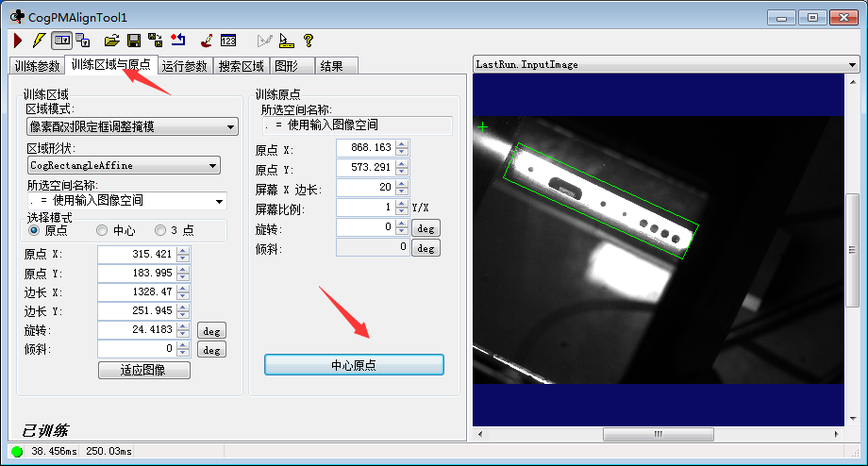The width and height of the screenshot is (868, 466).
Task: Click the open folder icon in toolbar
Action: point(112,41)
